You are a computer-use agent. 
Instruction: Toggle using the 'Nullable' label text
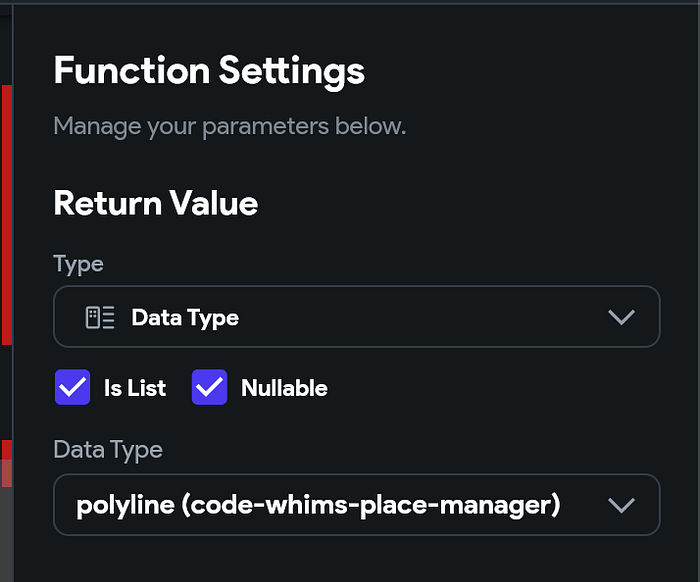pyautogui.click(x=284, y=388)
